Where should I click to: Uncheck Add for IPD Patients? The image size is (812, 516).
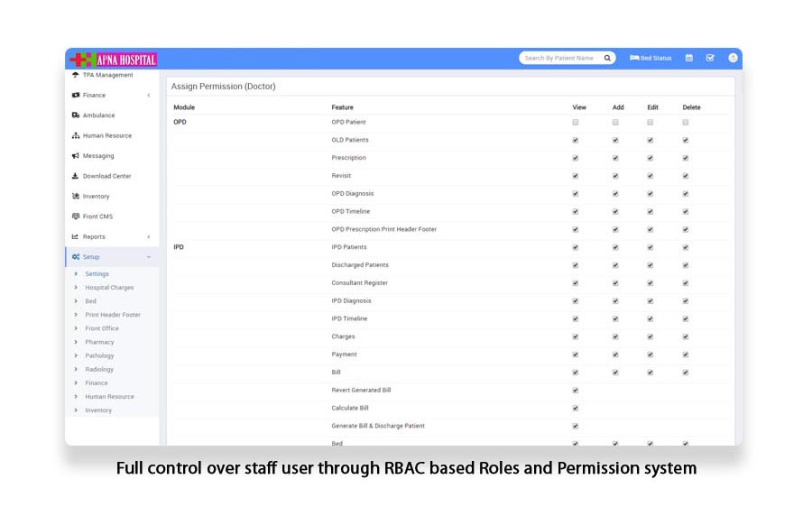click(x=615, y=247)
